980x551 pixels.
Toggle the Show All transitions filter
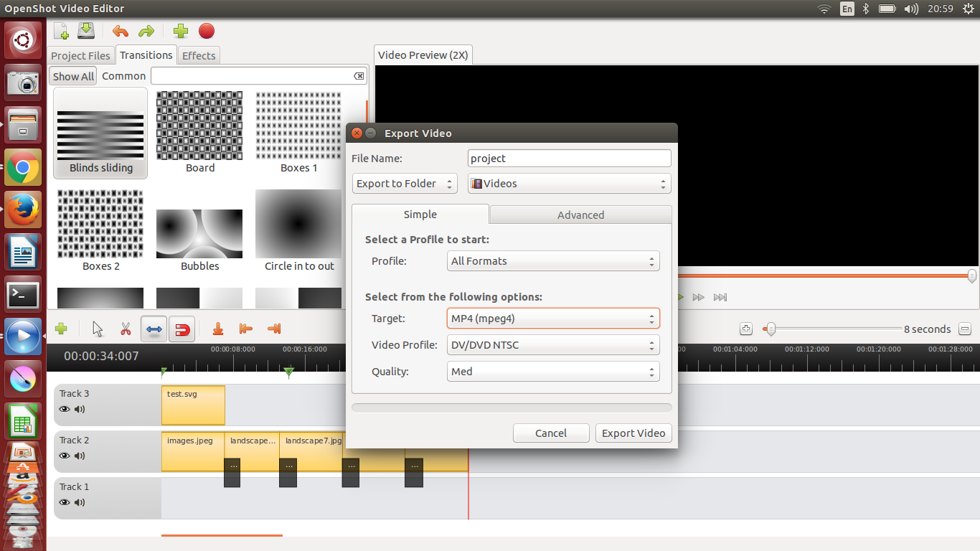(73, 76)
